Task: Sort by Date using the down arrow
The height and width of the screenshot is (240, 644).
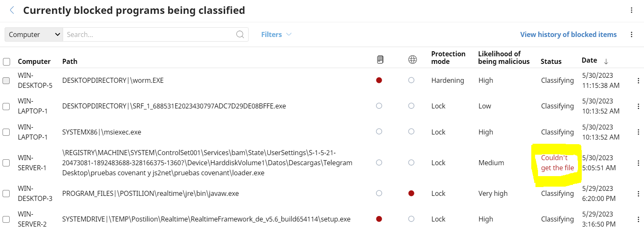Action: pyautogui.click(x=606, y=61)
